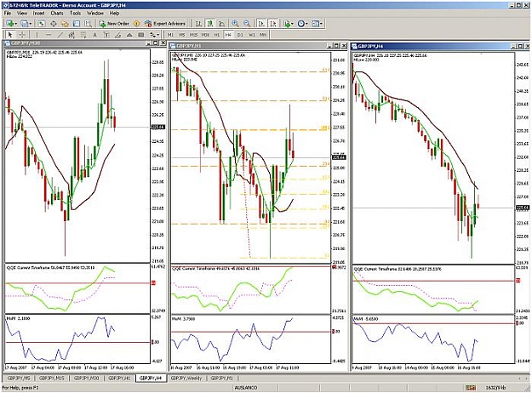Screen dimensions: 532x393
Task: Open the Insert menu
Action: (x=38, y=14)
